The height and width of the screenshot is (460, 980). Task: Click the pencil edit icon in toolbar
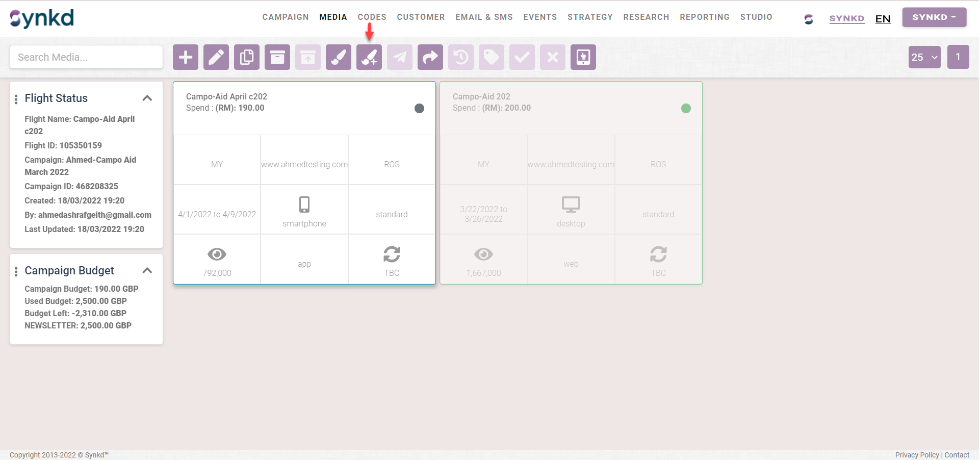tap(216, 57)
